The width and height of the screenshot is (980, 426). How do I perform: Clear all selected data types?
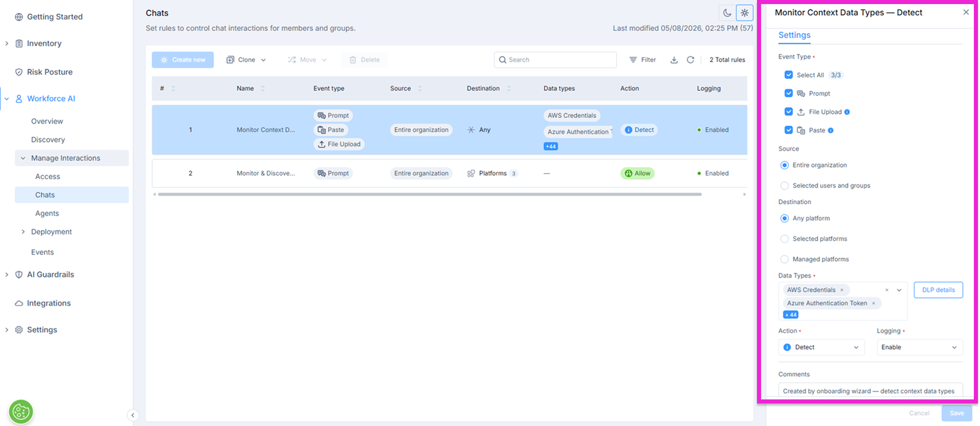coord(887,290)
